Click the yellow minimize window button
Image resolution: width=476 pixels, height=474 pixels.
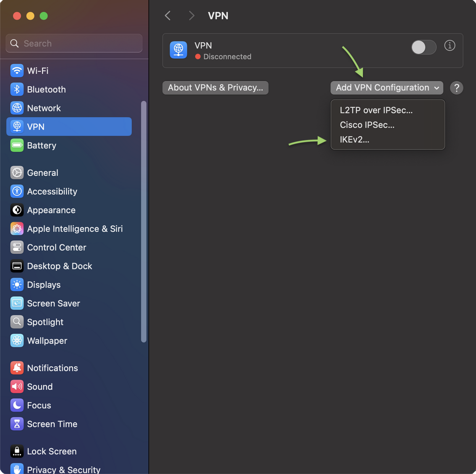click(30, 16)
